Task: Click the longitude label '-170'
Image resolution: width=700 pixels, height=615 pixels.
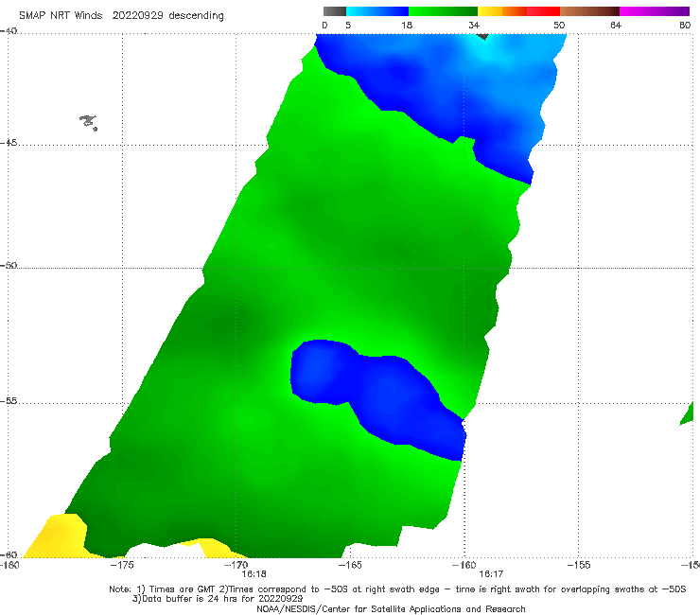Action: 236,565
